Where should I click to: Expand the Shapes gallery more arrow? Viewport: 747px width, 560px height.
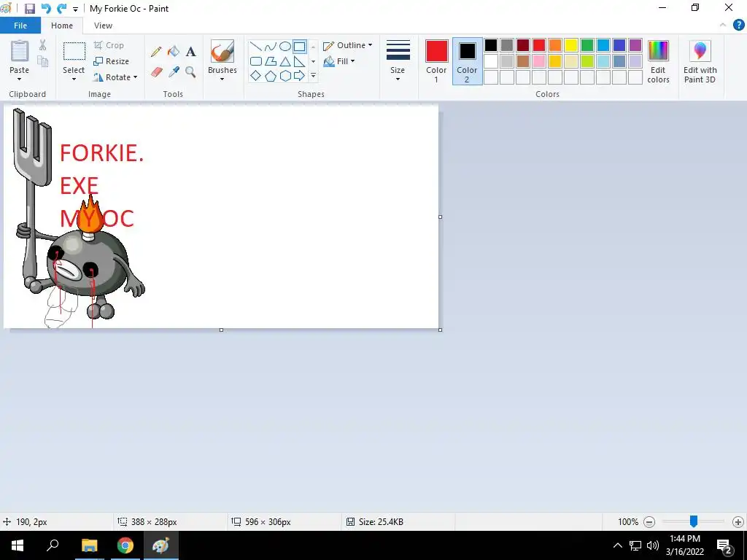pos(313,76)
